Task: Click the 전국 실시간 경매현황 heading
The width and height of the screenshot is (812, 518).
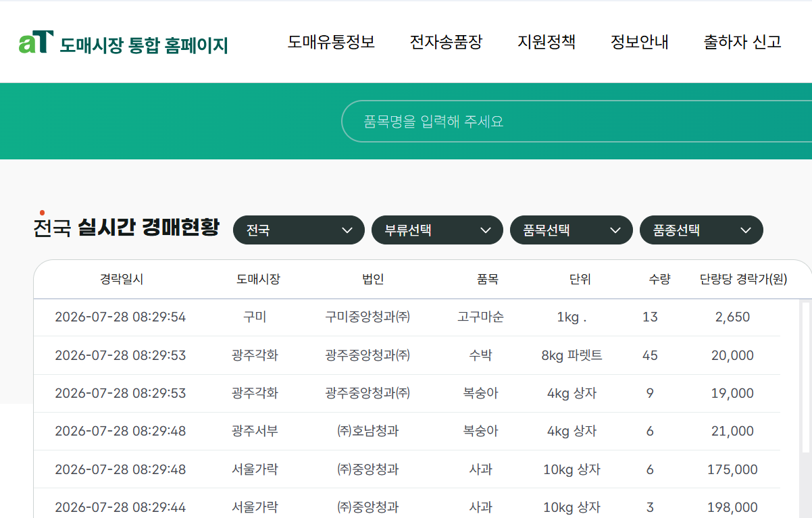Action: [x=126, y=228]
